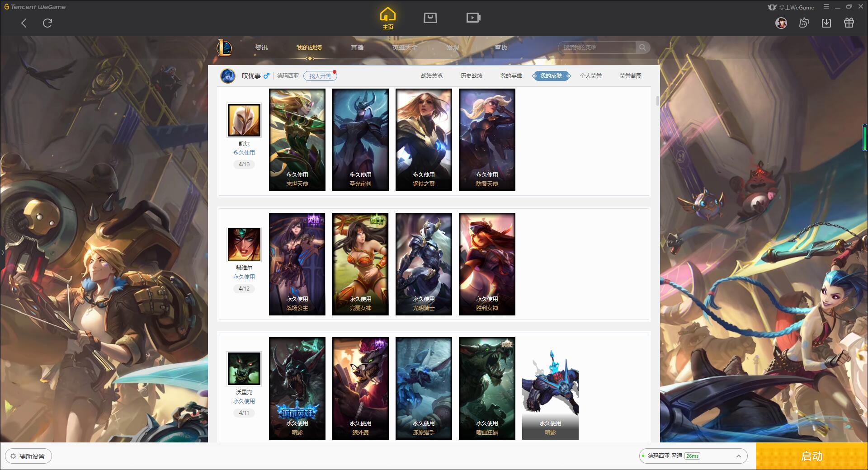Screen dimensions: 868x470
Task: Open 辅助设置 settings button
Action: pyautogui.click(x=28, y=456)
